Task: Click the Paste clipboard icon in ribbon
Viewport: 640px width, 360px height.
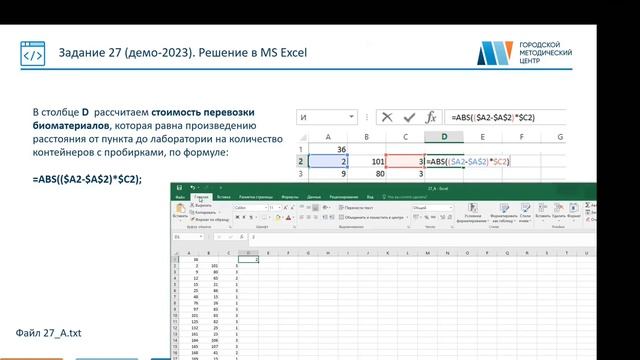Action: click(180, 209)
